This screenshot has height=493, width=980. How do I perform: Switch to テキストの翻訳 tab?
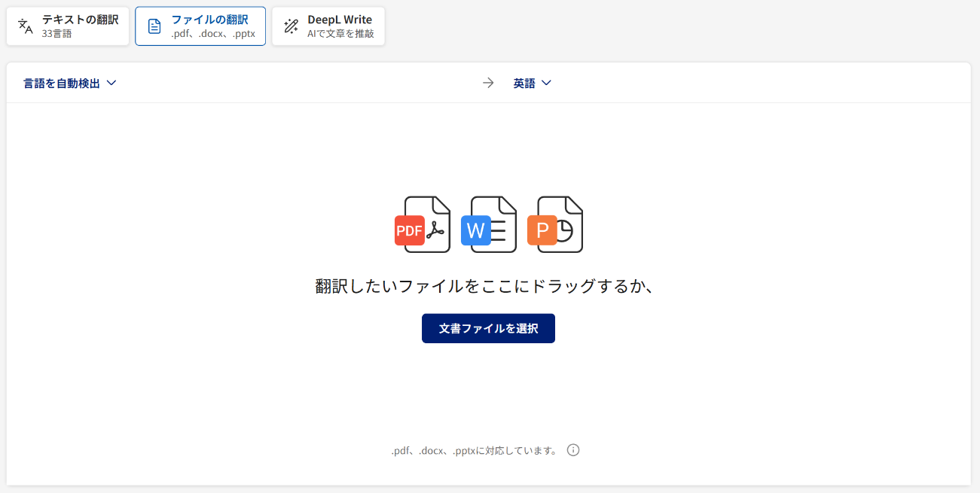[68, 26]
